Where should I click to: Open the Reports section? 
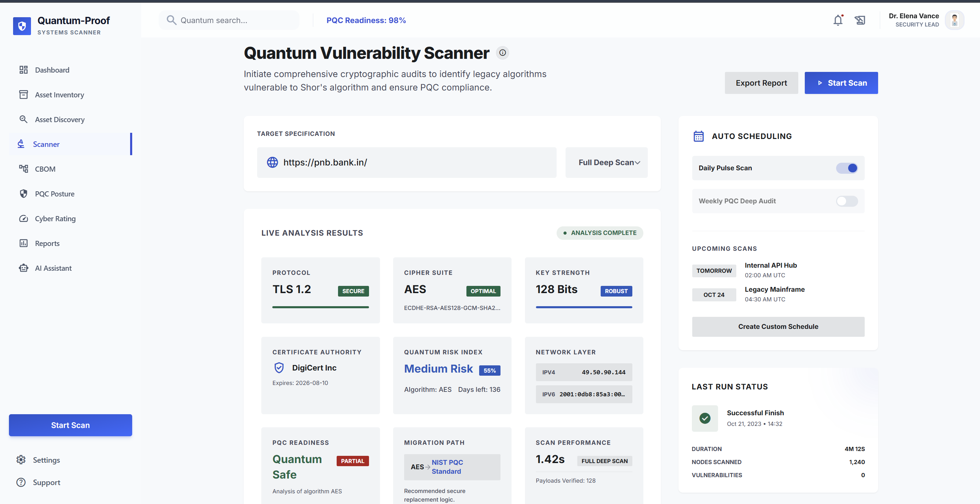pos(47,243)
